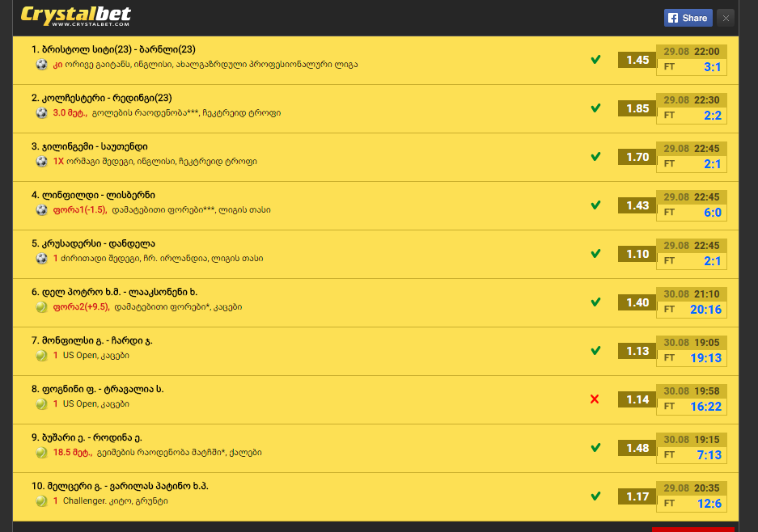Click green checkmark beside odds 1.17

tap(595, 496)
